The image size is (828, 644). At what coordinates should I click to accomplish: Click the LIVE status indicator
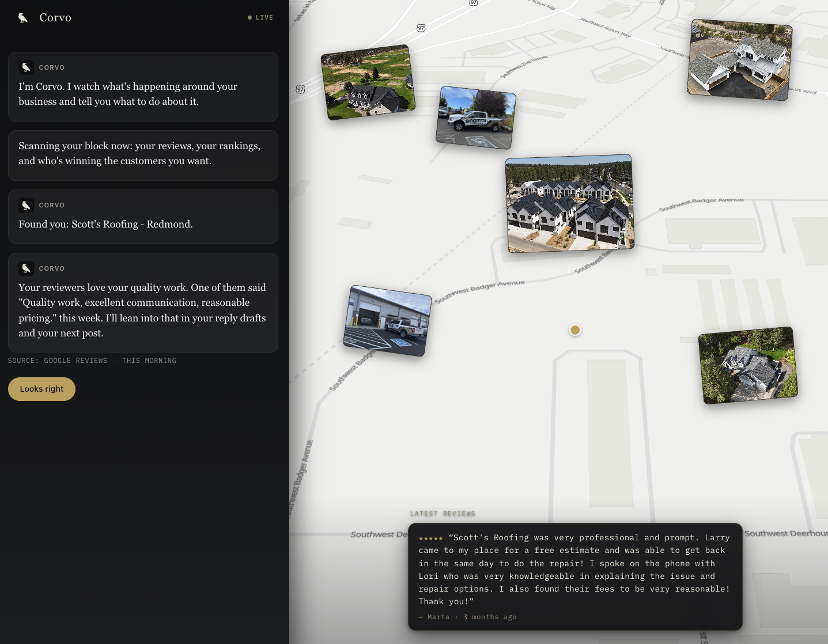[x=260, y=18]
